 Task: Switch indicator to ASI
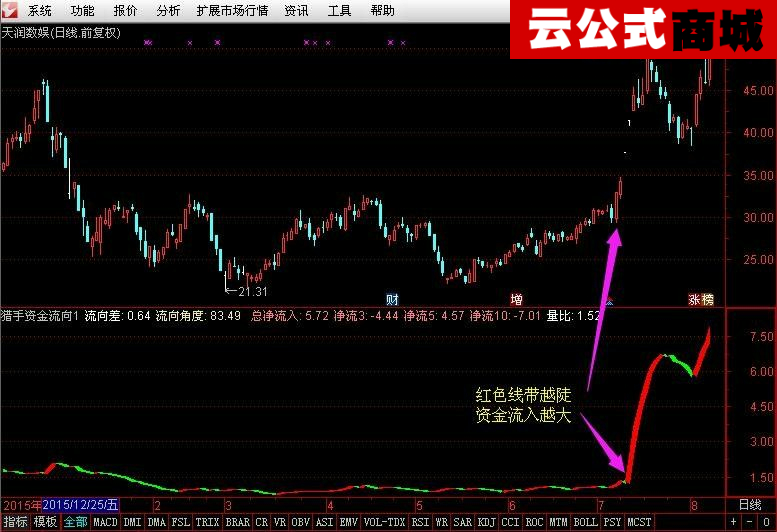325,522
